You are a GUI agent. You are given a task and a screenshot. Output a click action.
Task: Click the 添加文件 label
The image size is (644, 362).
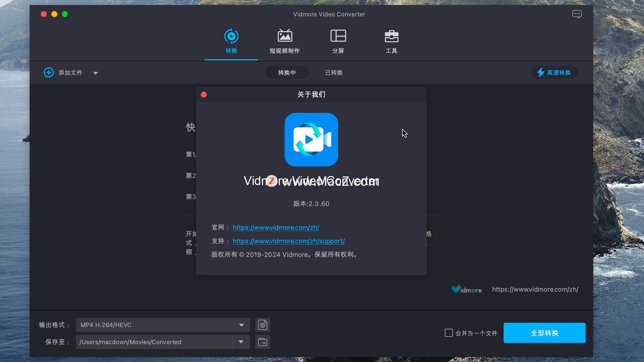tap(70, 73)
